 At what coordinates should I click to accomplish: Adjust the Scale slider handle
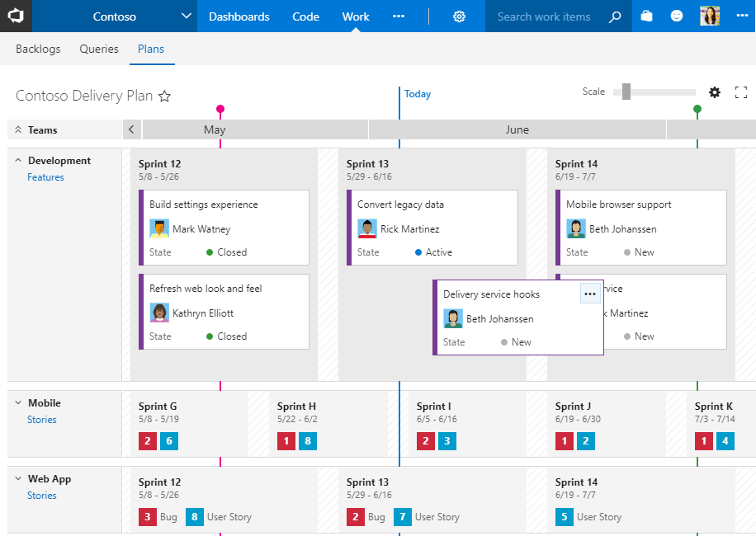(626, 92)
